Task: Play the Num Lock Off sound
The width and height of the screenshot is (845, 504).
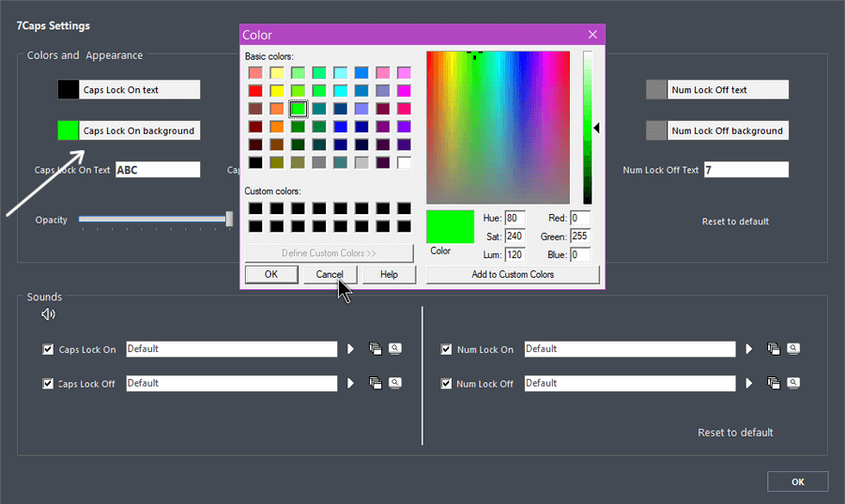Action: (749, 383)
